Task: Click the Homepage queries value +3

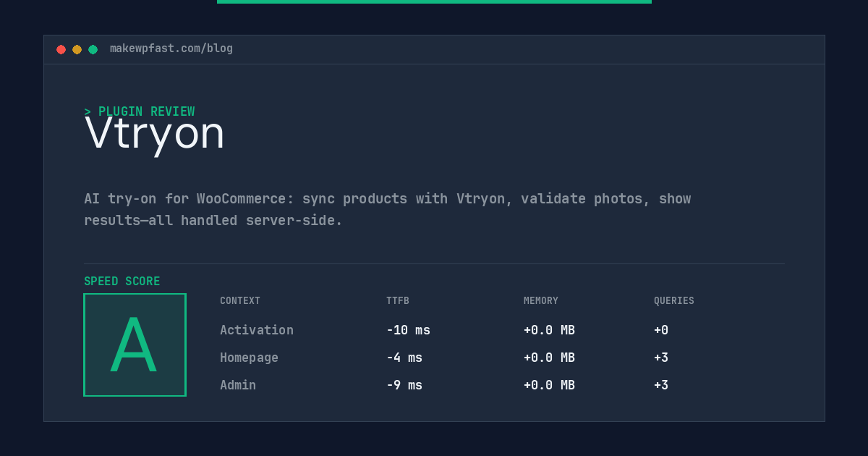Action: (x=661, y=358)
